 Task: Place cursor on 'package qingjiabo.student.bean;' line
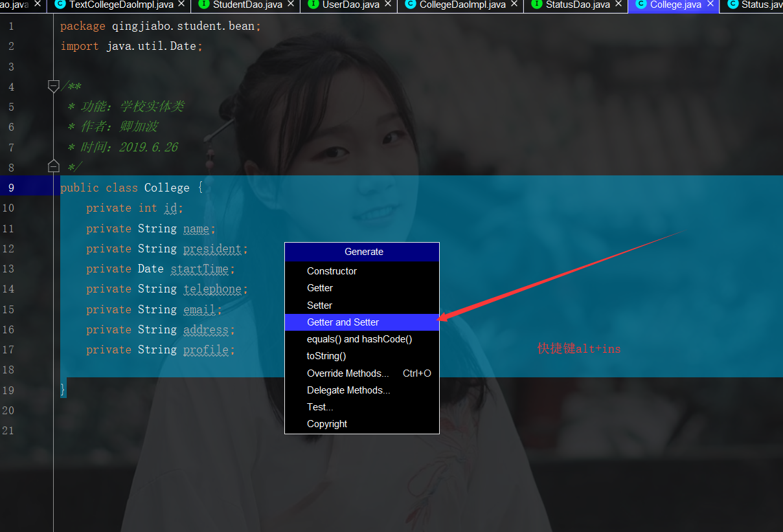click(x=161, y=27)
